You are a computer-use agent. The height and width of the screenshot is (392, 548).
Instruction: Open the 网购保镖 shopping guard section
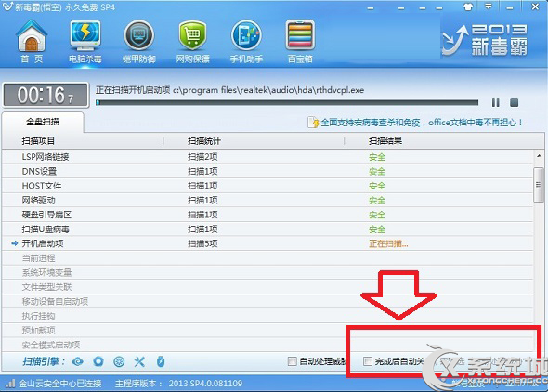[x=192, y=41]
